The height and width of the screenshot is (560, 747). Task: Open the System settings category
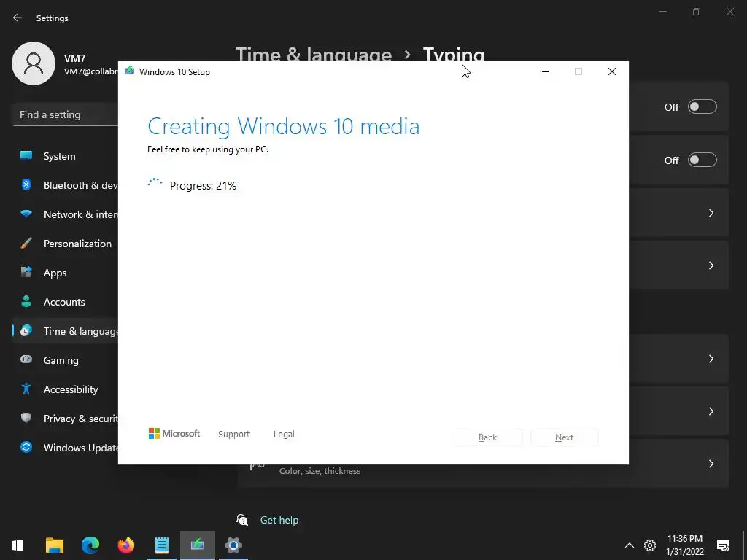pyautogui.click(x=65, y=156)
